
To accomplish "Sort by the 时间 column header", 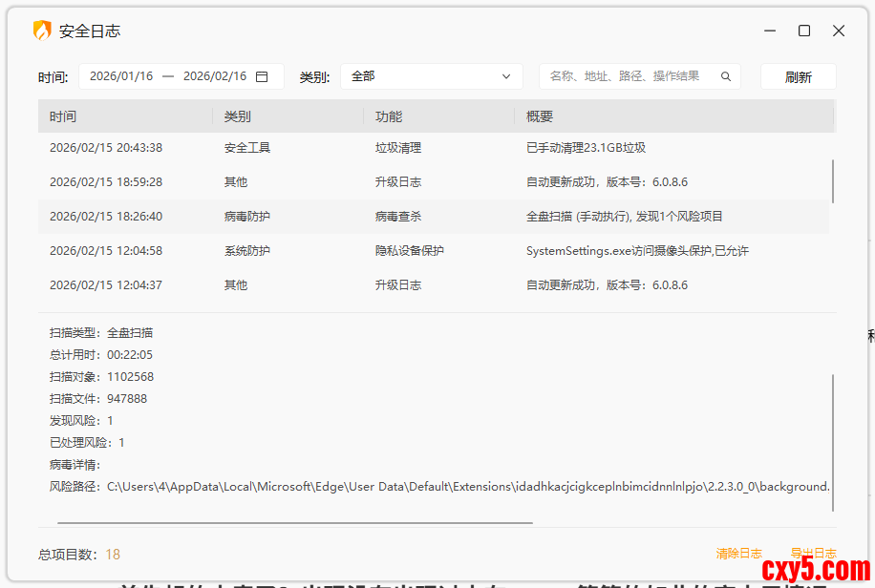I will coord(63,116).
